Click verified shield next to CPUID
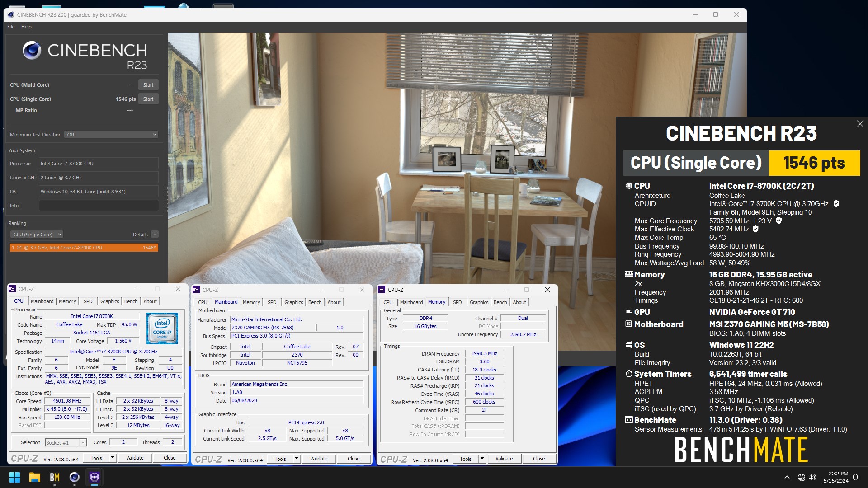This screenshot has width=868, height=488. click(x=836, y=204)
